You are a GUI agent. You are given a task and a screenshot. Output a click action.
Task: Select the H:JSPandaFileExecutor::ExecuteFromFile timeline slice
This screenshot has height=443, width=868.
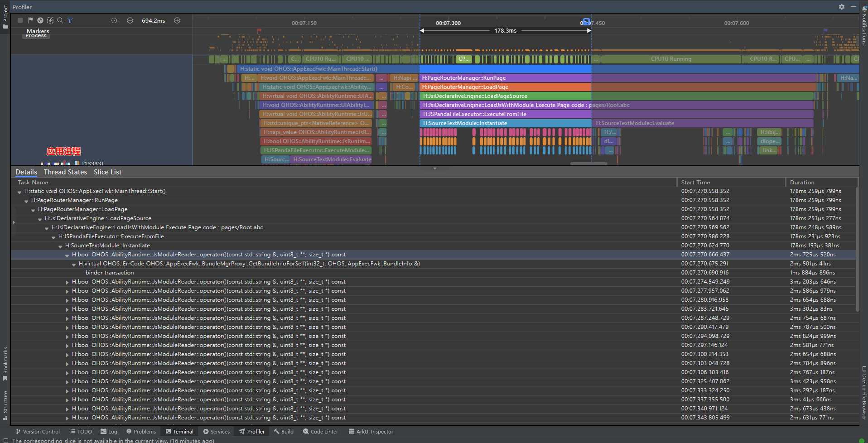click(506, 114)
